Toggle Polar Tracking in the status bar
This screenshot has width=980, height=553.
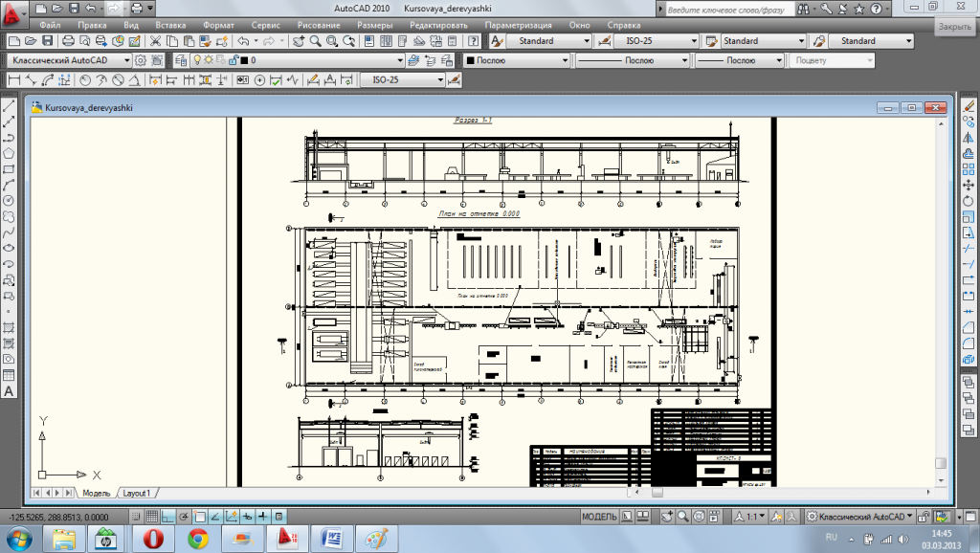pyautogui.click(x=184, y=517)
